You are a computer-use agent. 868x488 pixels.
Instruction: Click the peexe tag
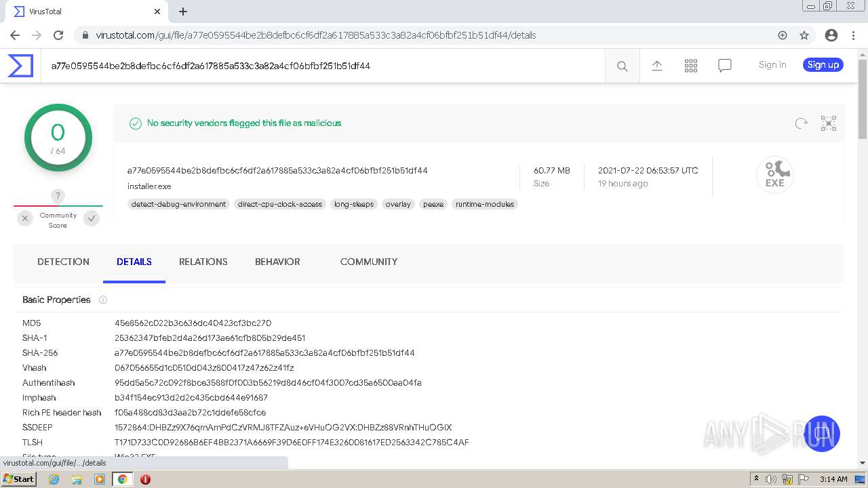(433, 204)
